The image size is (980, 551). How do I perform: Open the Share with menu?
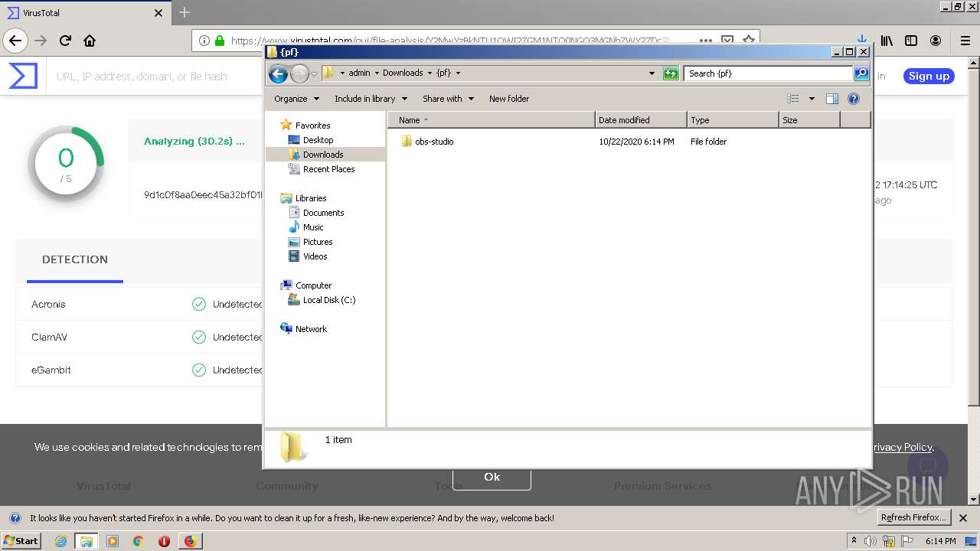(x=449, y=99)
